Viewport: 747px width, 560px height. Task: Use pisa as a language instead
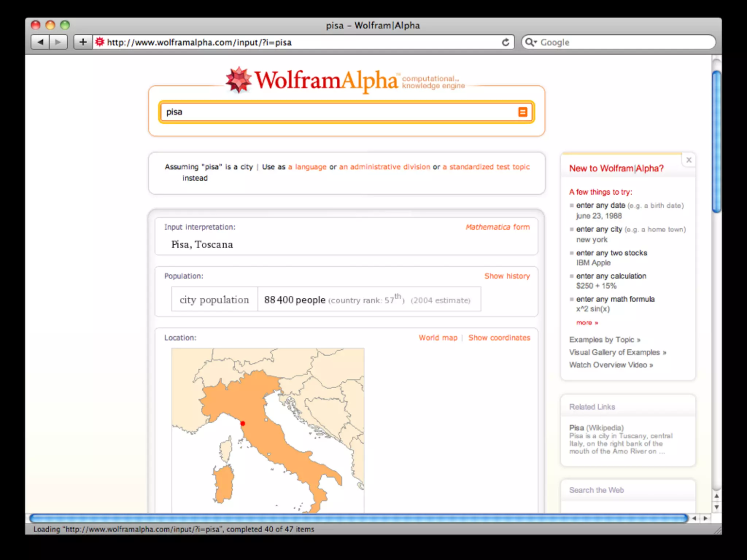tap(307, 167)
